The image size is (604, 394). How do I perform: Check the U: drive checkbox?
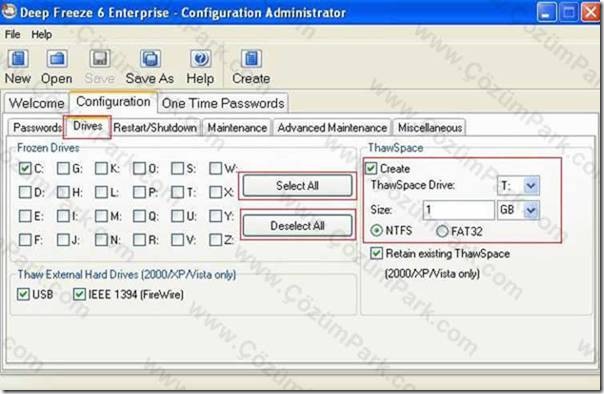tap(178, 216)
